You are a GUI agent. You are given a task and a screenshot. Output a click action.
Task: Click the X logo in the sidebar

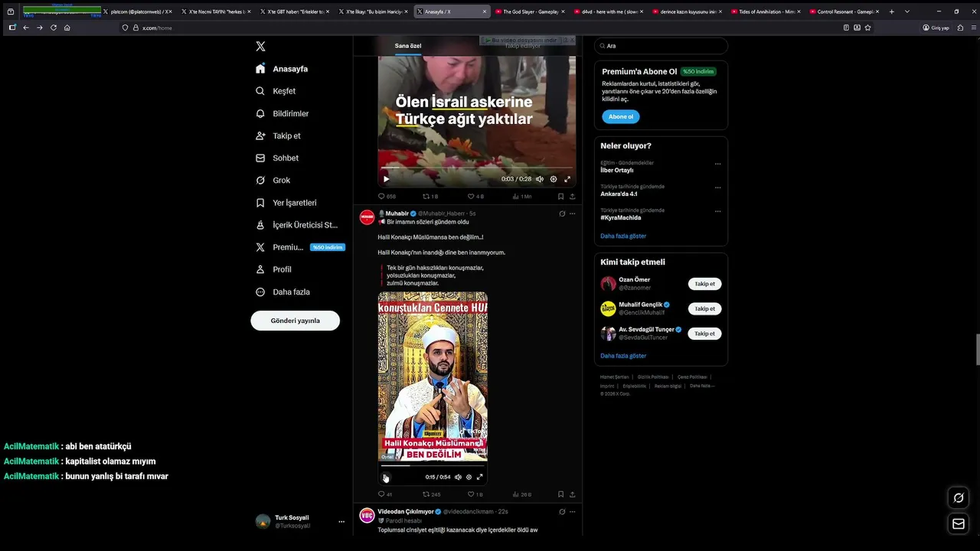coord(260,46)
